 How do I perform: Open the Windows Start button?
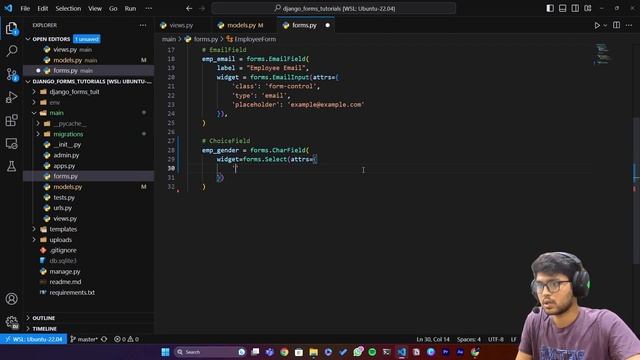point(165,352)
